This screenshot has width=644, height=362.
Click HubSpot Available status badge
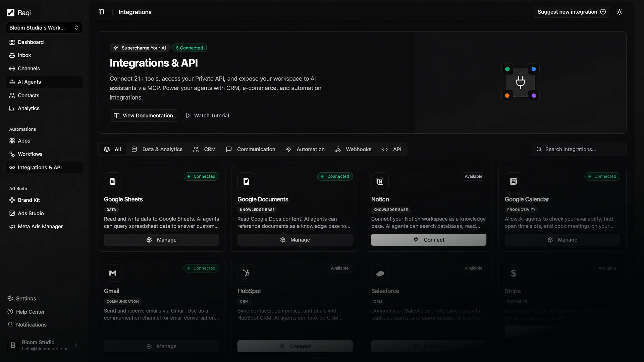[x=340, y=268]
